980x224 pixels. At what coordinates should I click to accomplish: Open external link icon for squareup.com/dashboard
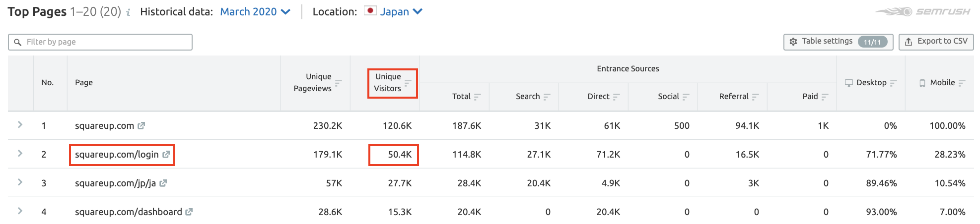pos(189,212)
